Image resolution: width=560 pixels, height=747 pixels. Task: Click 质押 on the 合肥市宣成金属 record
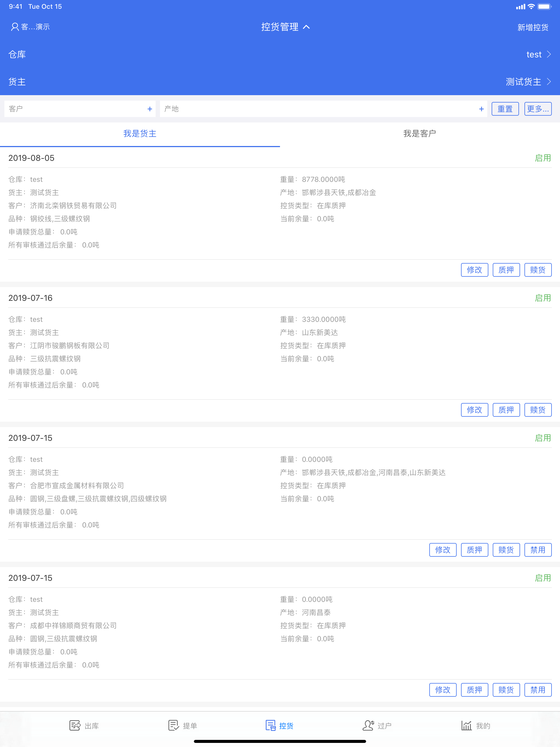[x=474, y=550]
